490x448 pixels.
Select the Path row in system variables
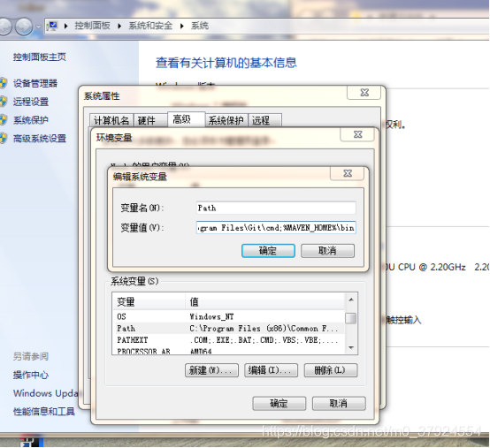[228, 329]
